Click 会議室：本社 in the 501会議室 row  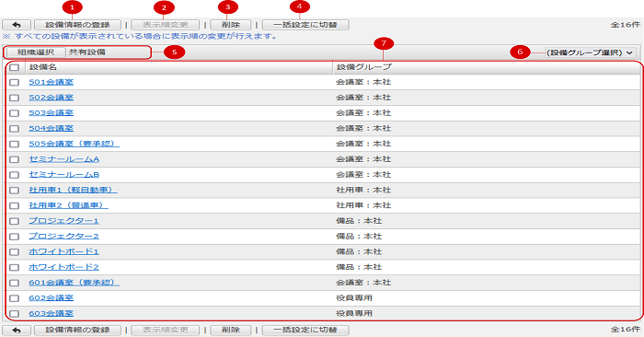click(x=363, y=82)
